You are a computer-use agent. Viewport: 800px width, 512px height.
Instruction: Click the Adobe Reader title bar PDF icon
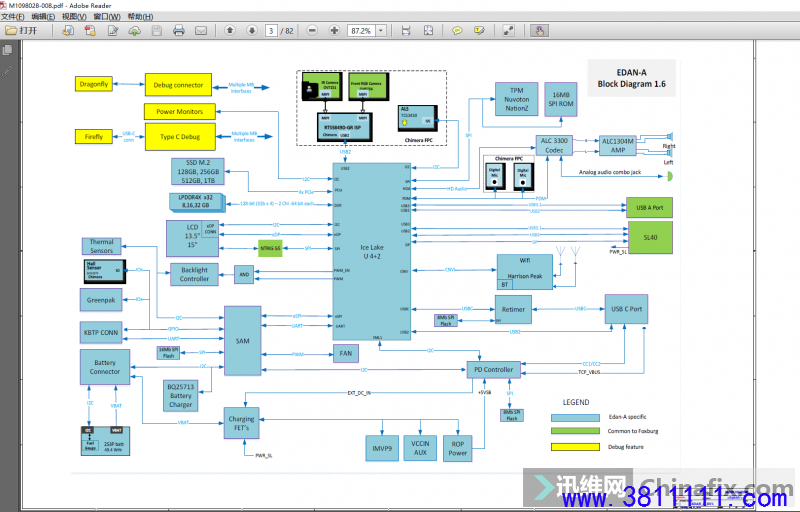[4, 5]
